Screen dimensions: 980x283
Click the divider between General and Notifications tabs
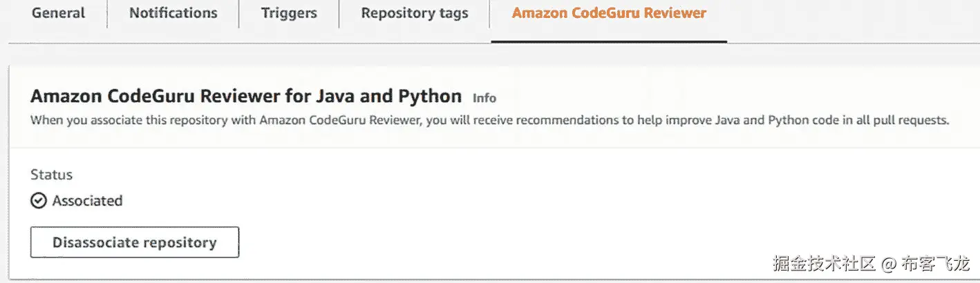click(107, 14)
